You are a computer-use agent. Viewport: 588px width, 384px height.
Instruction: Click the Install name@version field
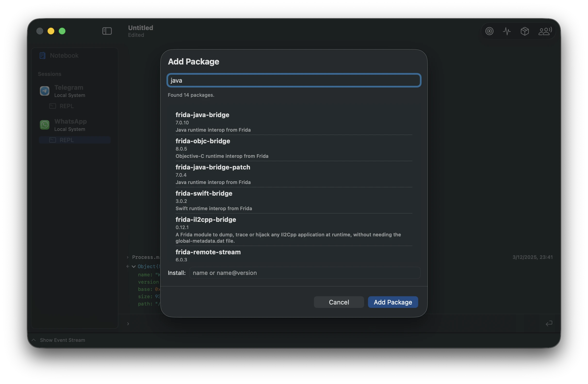point(305,273)
